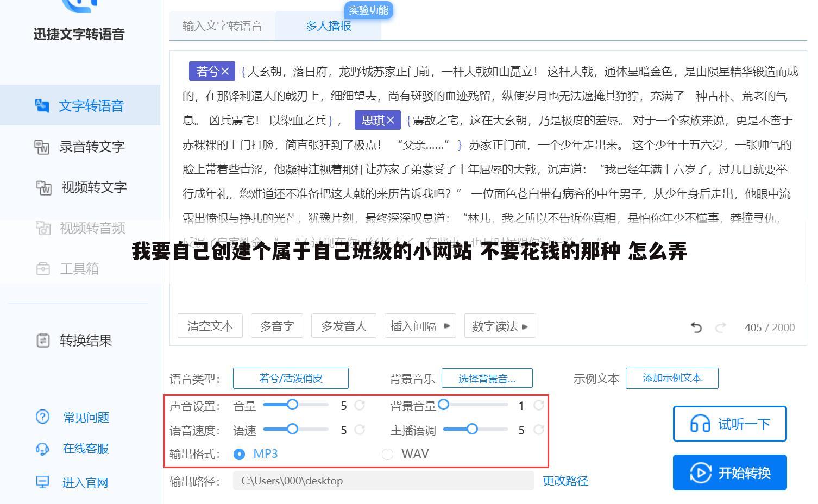Open the 视频转文字 feature
818x504 pixels.
pos(92,187)
